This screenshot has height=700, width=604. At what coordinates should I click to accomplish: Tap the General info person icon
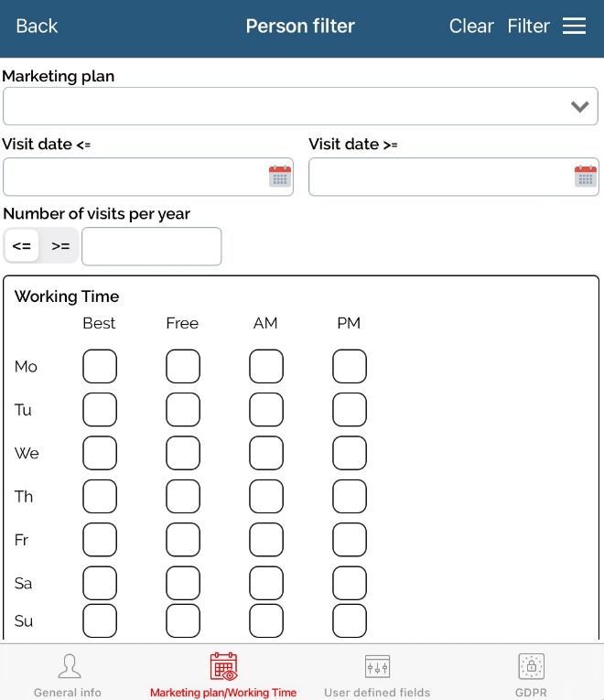pos(69,665)
